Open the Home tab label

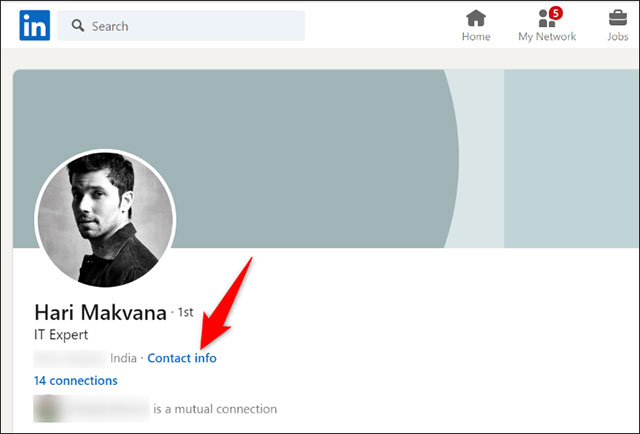pos(476,37)
